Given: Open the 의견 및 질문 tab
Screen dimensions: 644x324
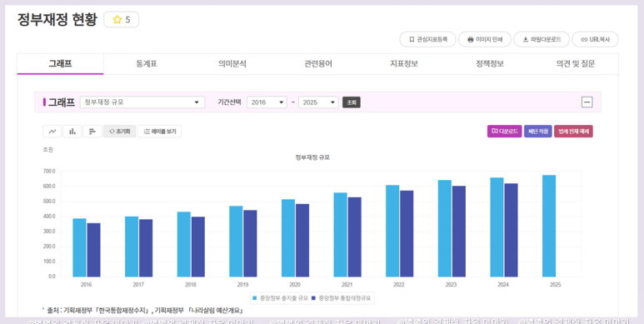Looking at the screenshot, I should click(576, 64).
